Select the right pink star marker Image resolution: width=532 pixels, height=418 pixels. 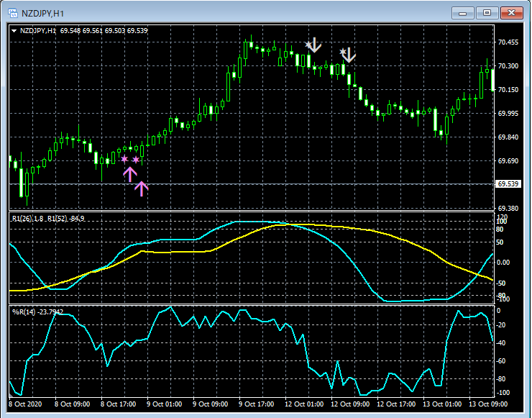pos(136,160)
